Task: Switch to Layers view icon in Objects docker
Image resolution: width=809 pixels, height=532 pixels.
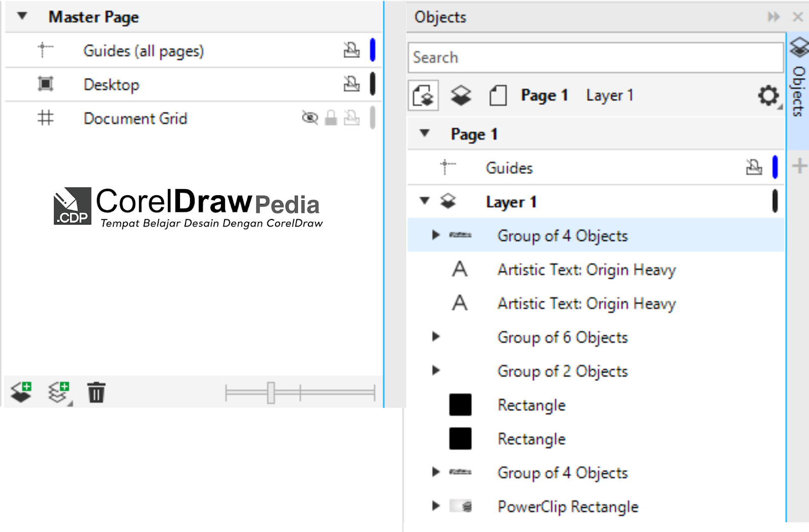Action: click(461, 95)
